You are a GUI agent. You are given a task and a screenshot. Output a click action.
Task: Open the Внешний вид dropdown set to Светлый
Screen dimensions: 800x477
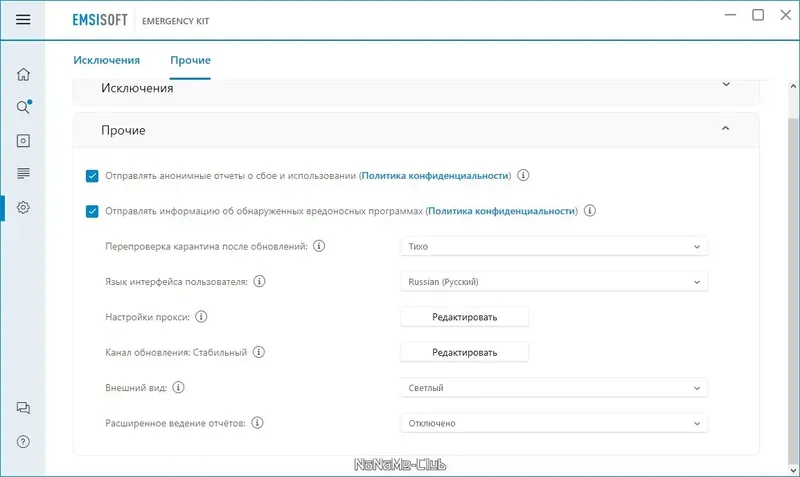point(553,387)
